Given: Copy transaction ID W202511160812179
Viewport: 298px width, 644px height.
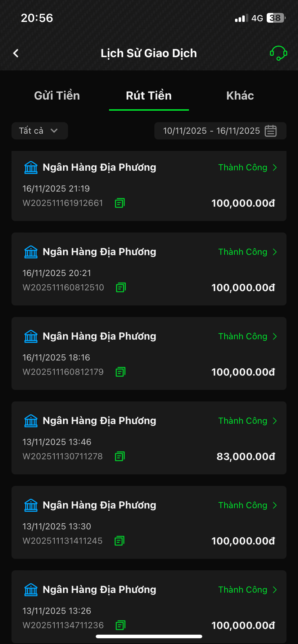Looking at the screenshot, I should click(x=120, y=372).
